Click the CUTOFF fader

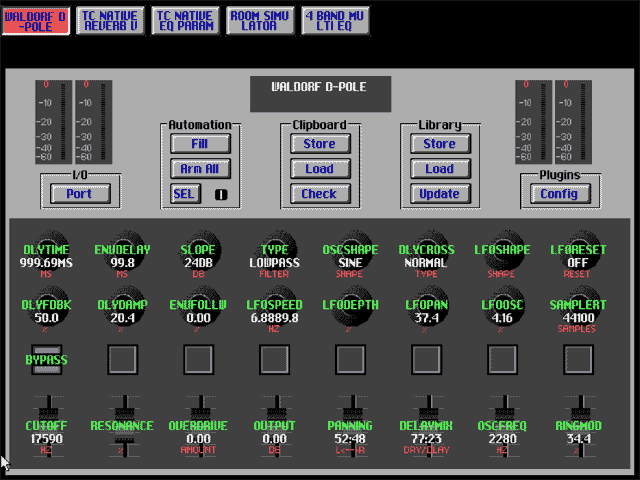[49, 426]
